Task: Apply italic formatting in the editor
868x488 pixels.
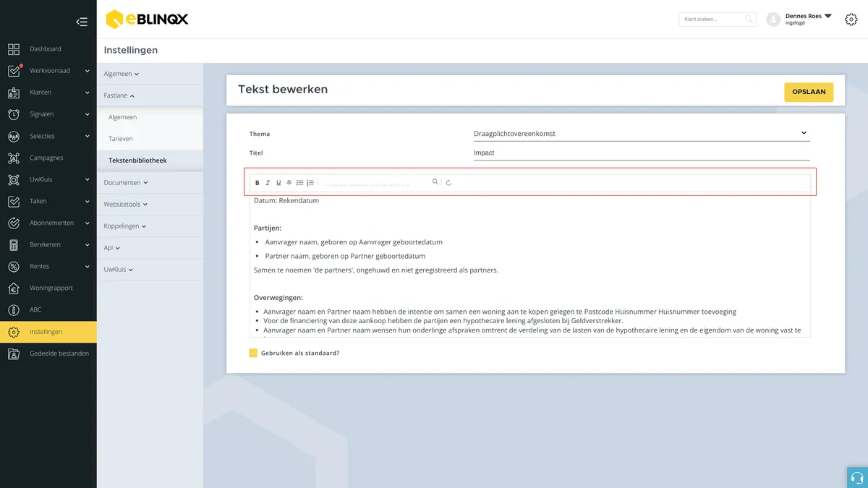Action: tap(268, 183)
